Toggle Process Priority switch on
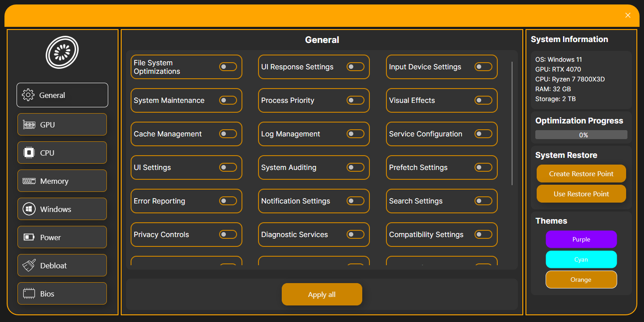 356,100
